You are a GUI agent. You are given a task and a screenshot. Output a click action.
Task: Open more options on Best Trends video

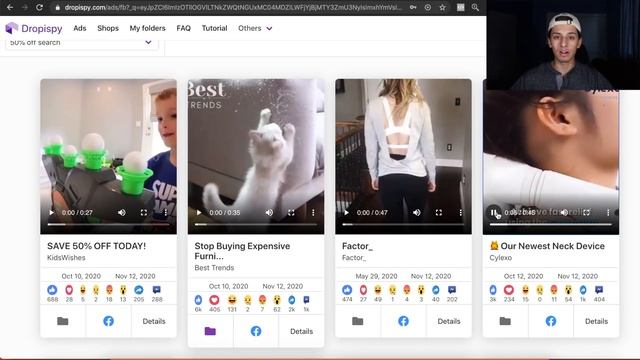[313, 213]
